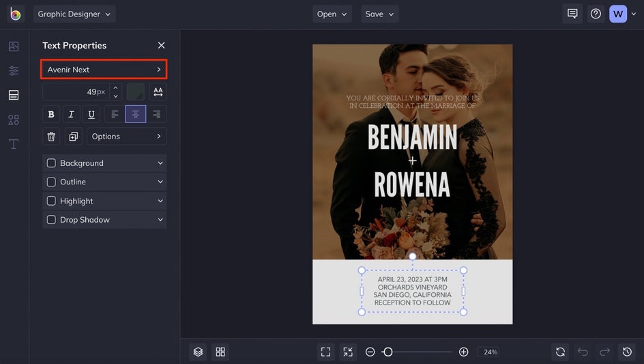Click the Bold formatting icon
Viewport: 644px width, 364px height.
(x=51, y=114)
